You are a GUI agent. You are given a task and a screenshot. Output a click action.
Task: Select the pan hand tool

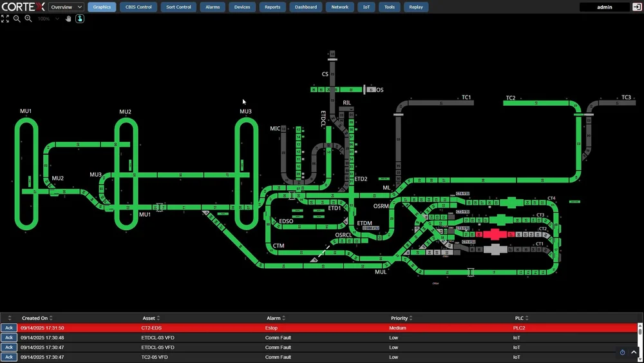(68, 19)
